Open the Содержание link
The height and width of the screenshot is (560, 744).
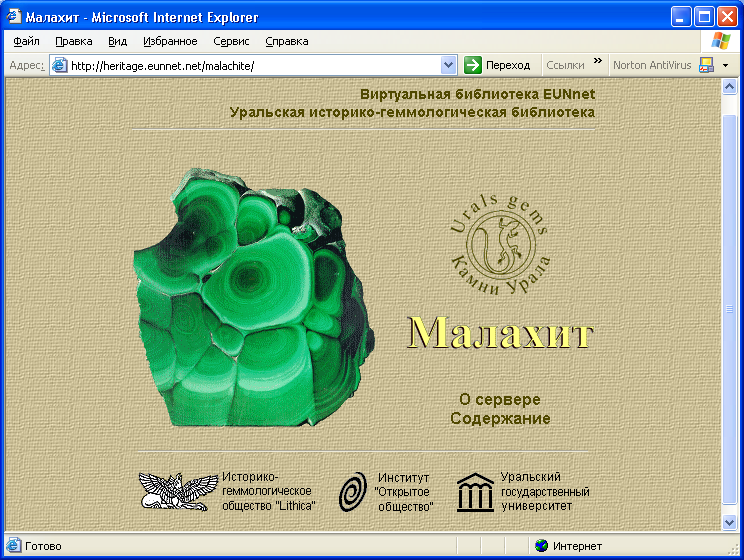tap(500, 419)
